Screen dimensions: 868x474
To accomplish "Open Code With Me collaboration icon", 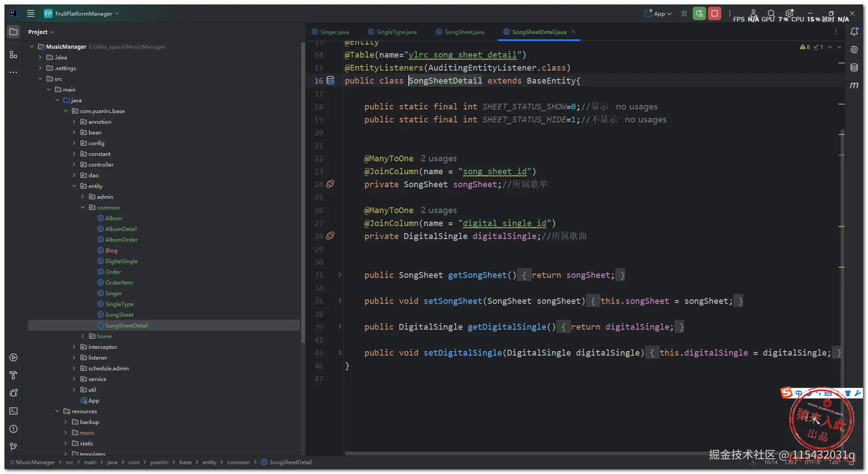I will [754, 13].
